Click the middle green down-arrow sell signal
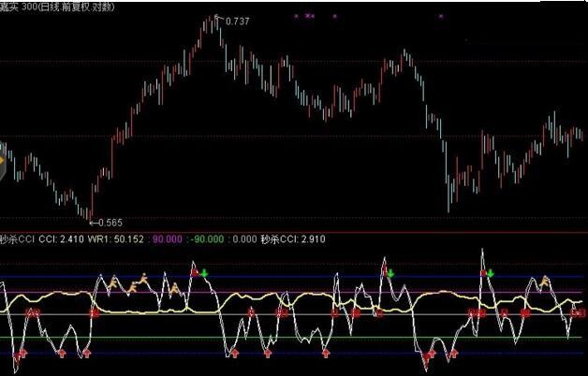The width and height of the screenshot is (588, 376). click(x=390, y=273)
